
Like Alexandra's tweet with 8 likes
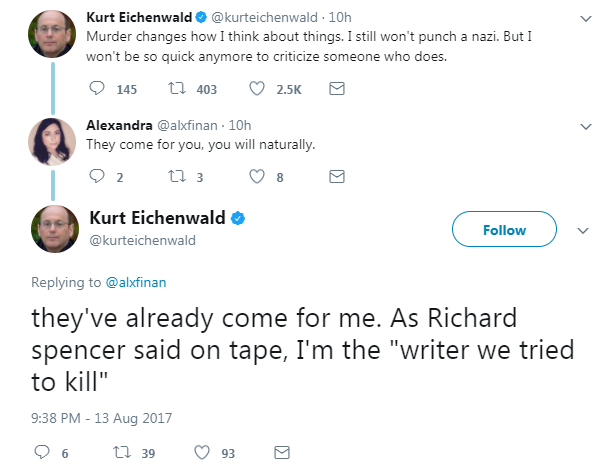pyautogui.click(x=257, y=176)
